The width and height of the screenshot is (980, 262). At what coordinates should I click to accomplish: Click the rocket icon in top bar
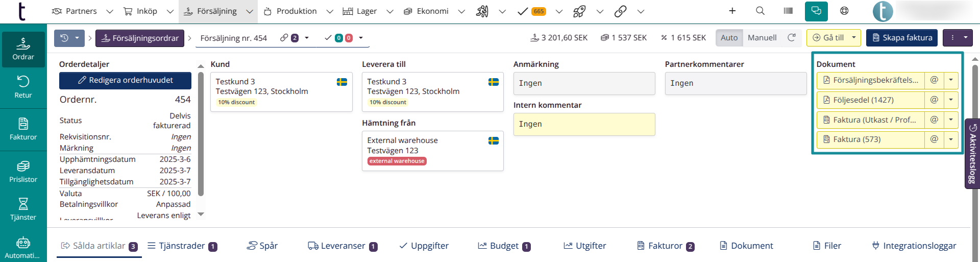point(579,11)
